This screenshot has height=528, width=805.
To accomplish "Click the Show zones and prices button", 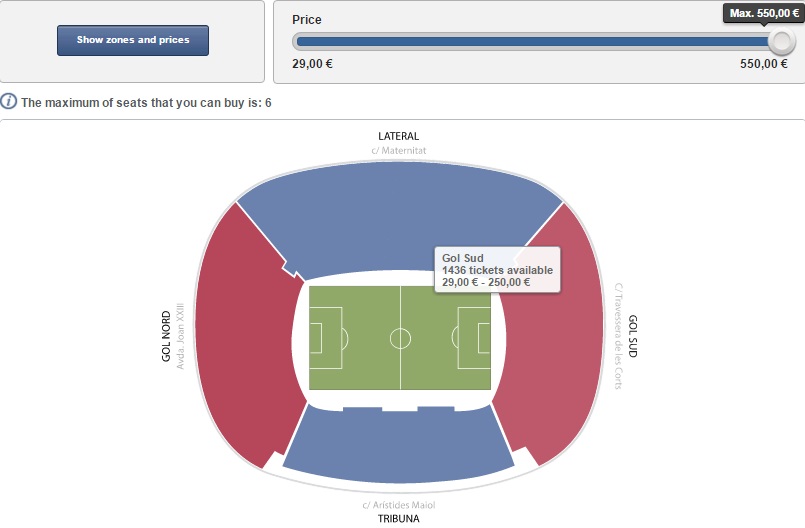I will 133,40.
